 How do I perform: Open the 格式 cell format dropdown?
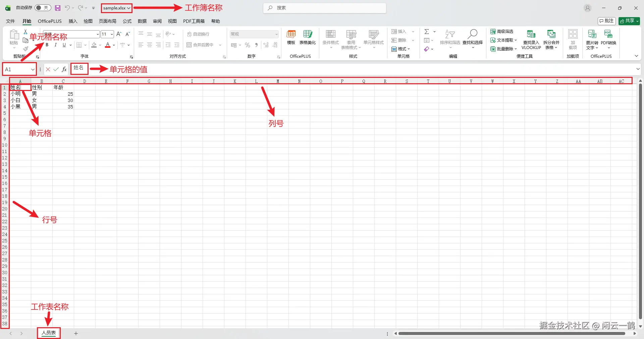pyautogui.click(x=401, y=49)
